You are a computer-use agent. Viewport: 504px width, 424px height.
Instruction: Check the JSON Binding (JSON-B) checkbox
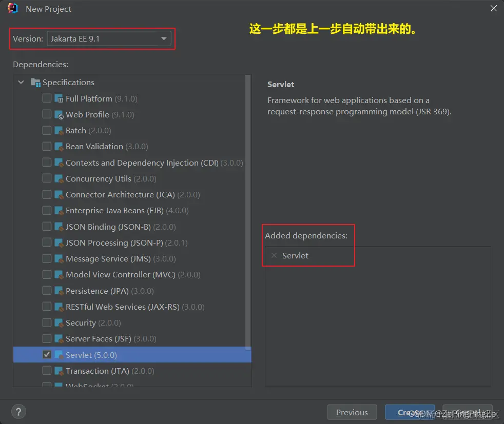(47, 226)
